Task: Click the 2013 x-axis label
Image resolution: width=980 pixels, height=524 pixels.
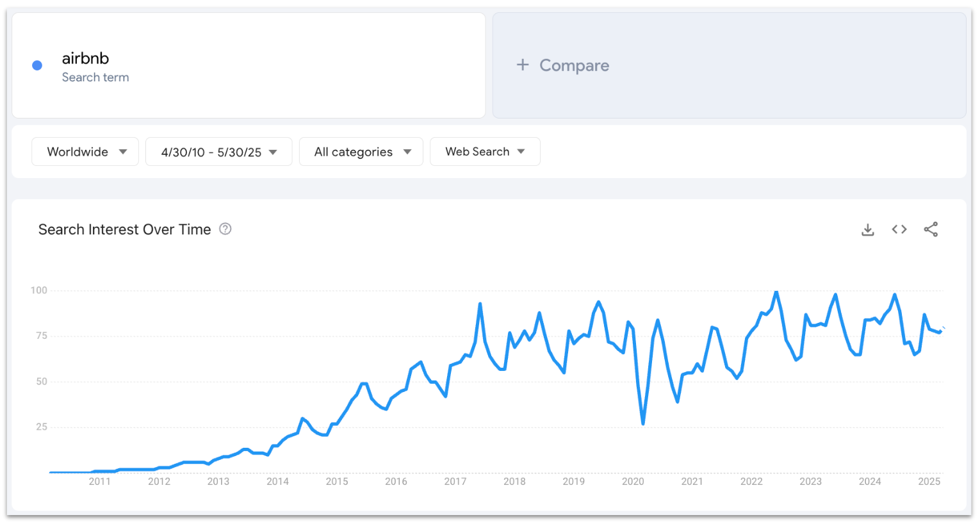Action: click(218, 482)
